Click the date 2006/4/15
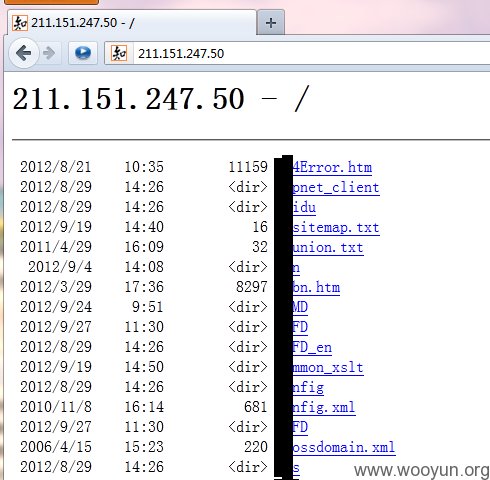Screen dimensions: 490x480 pyautogui.click(x=56, y=447)
